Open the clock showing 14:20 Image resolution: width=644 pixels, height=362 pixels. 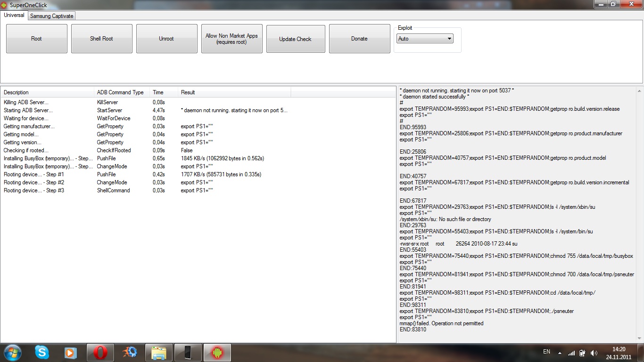tap(619, 353)
